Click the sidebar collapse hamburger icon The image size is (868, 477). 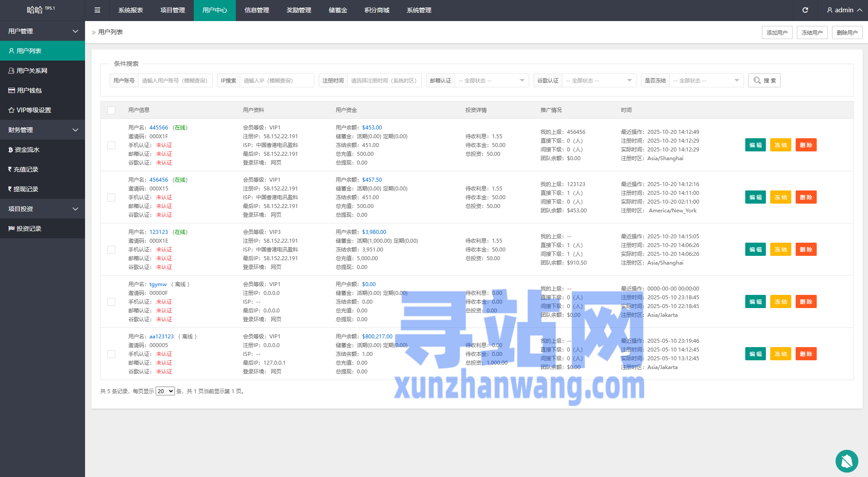(97, 10)
